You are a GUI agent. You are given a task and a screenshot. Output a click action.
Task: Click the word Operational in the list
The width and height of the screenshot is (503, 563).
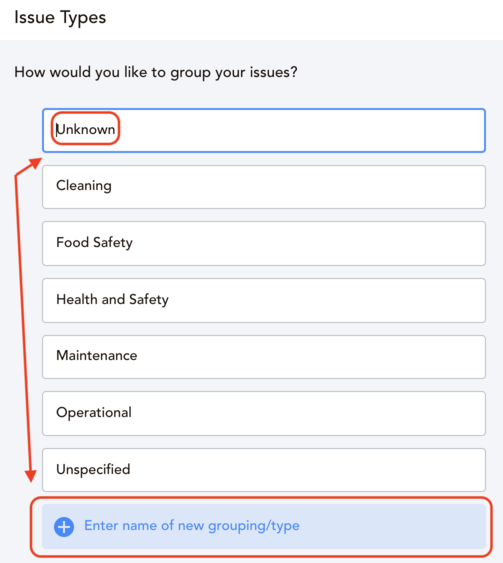94,413
